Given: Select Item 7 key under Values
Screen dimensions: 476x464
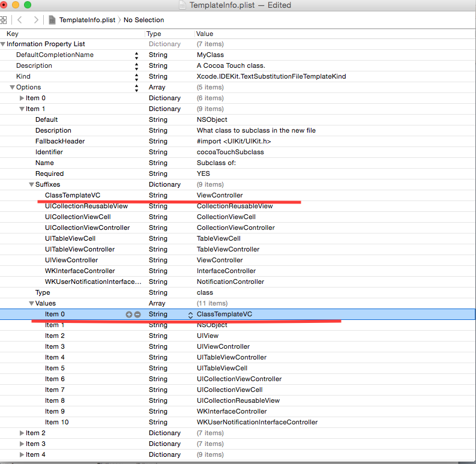Looking at the screenshot, I should (x=55, y=390).
